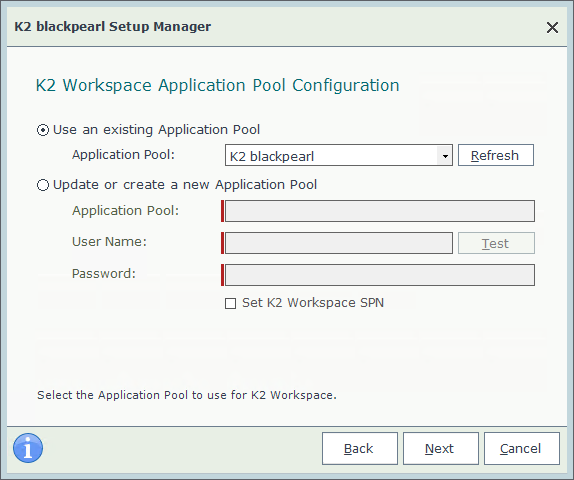Focus the Password text field
The height and width of the screenshot is (480, 574).
(x=380, y=275)
